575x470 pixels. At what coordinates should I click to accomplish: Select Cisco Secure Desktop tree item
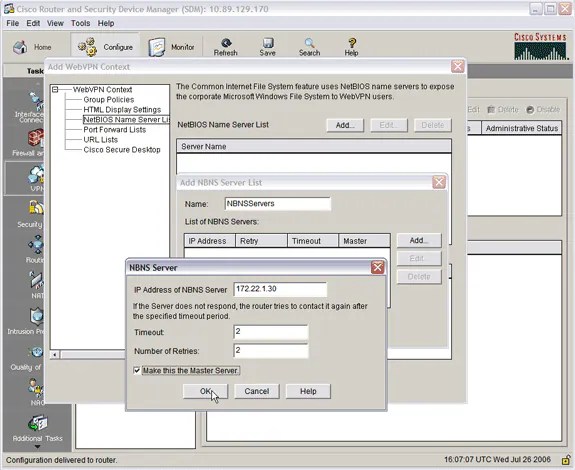[122, 150]
